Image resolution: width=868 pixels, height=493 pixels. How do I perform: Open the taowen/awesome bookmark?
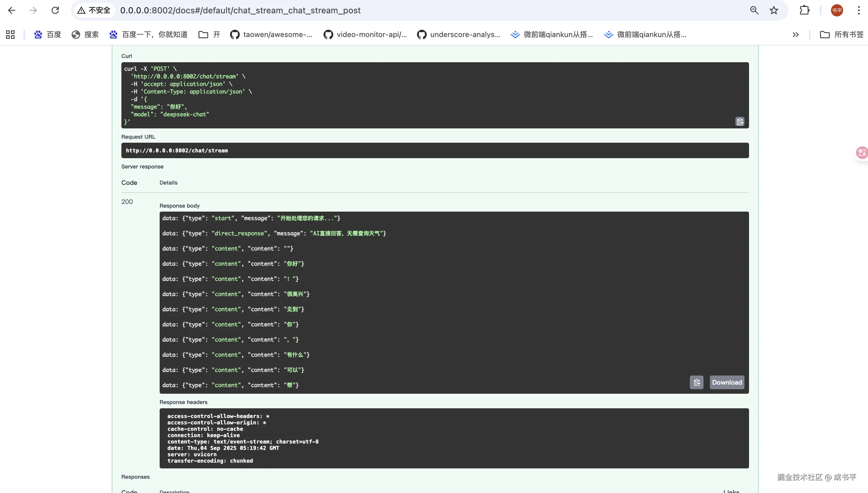coord(271,35)
